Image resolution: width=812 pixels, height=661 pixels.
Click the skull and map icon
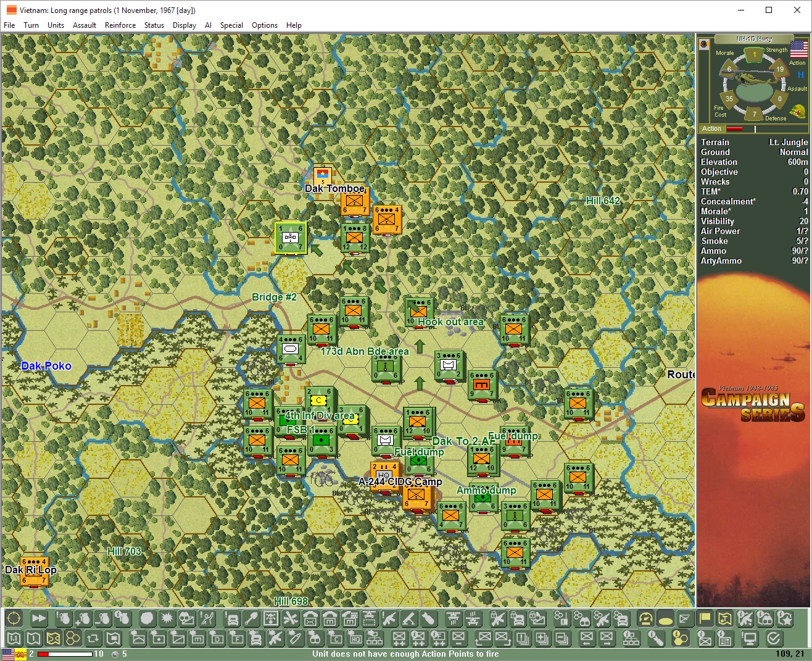(x=187, y=618)
